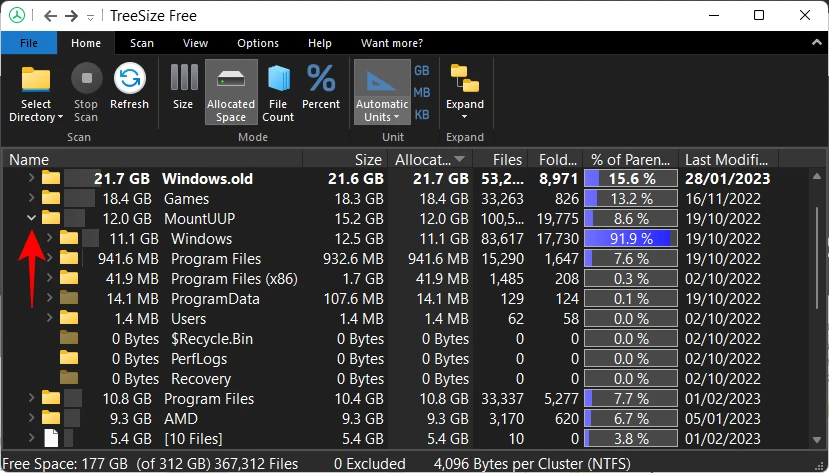Click the navigate Forward arrow
The height and width of the screenshot is (473, 829).
(x=72, y=16)
